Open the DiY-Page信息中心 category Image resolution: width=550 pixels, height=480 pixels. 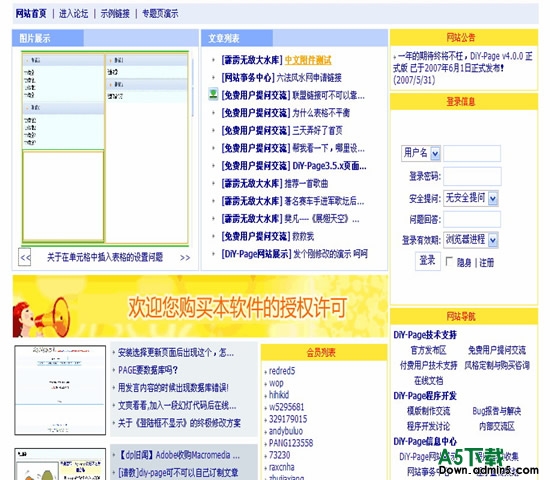click(x=425, y=441)
